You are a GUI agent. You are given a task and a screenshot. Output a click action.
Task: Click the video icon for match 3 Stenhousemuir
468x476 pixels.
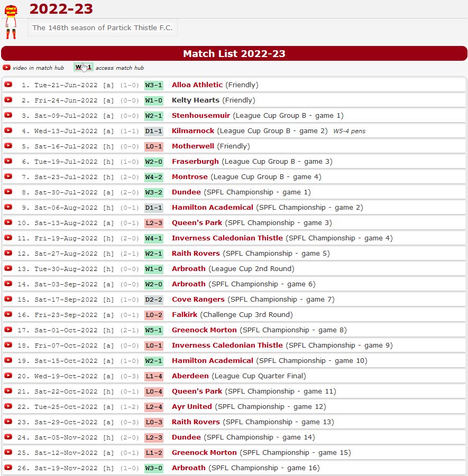click(8, 115)
